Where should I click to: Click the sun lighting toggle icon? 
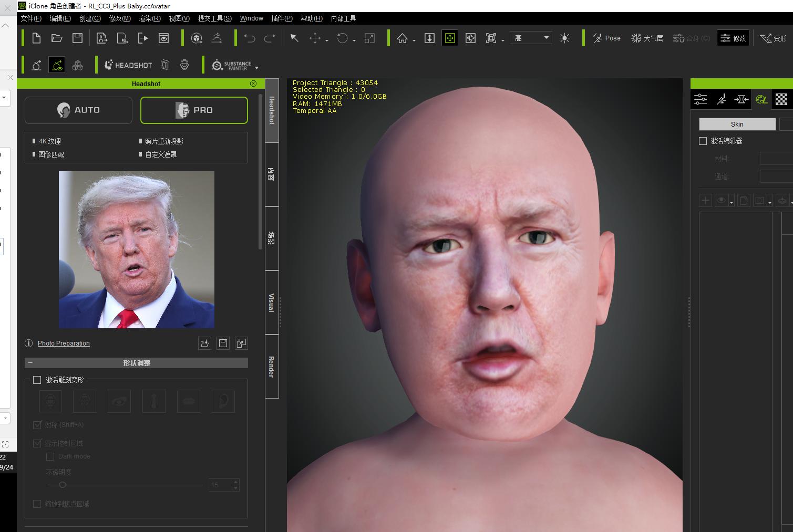pos(564,38)
